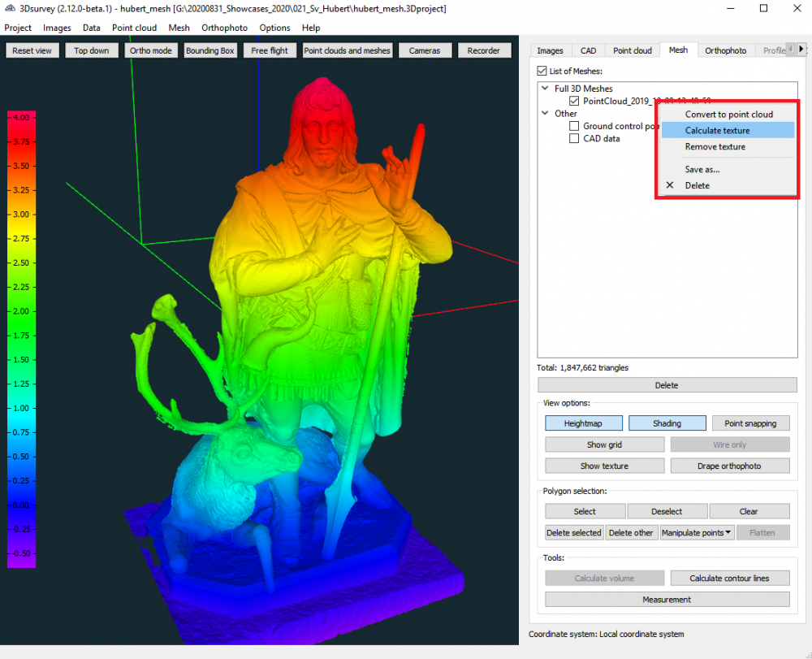The image size is (812, 659).
Task: Click the X icon beside Delete
Action: click(x=670, y=185)
